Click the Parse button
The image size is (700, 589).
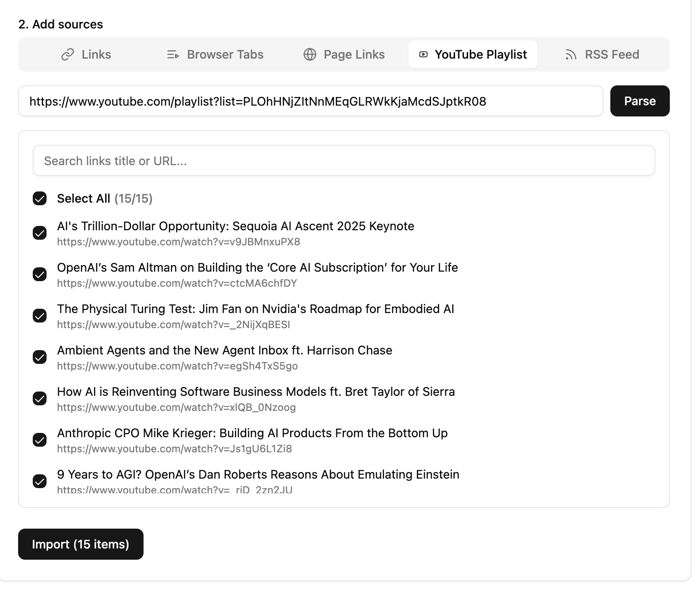pos(640,101)
